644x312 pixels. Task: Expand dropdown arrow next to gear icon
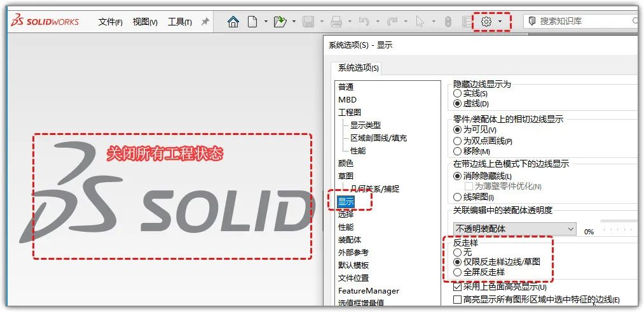point(501,22)
